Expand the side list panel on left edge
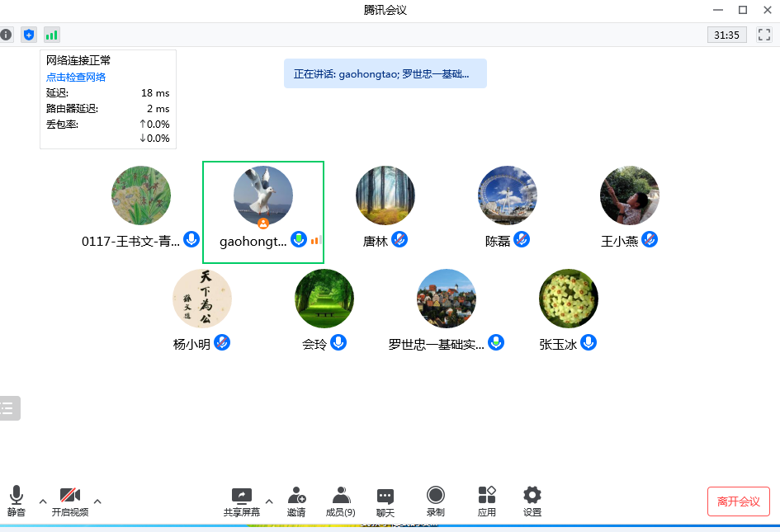Screen dimensions: 780x532 (x=8, y=407)
